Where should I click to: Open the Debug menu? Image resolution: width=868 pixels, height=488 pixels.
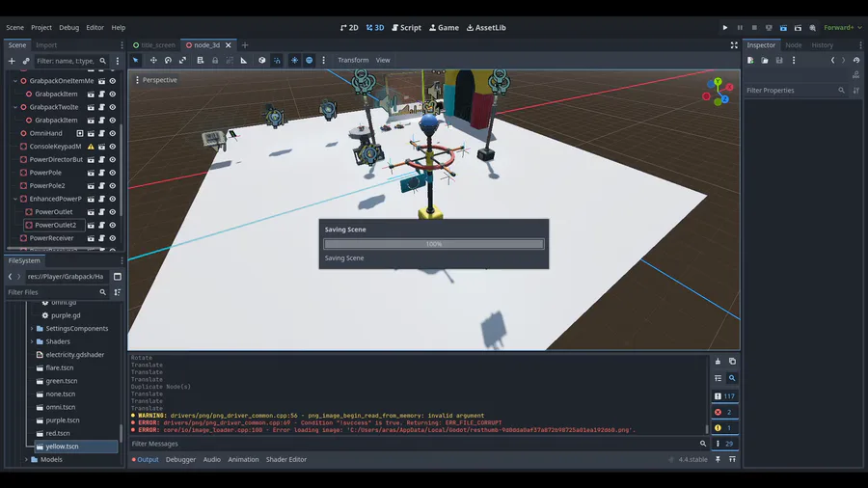click(69, 28)
